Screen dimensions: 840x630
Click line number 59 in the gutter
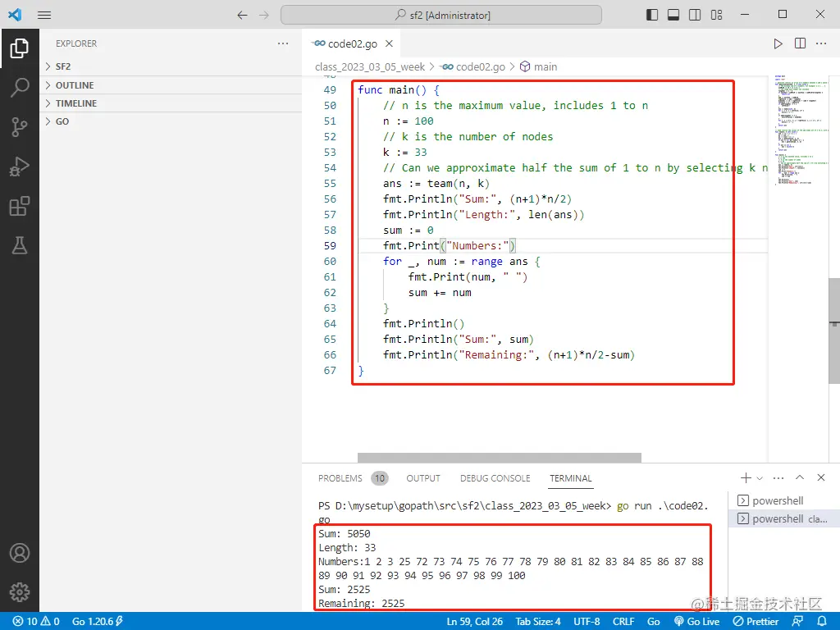[330, 246]
